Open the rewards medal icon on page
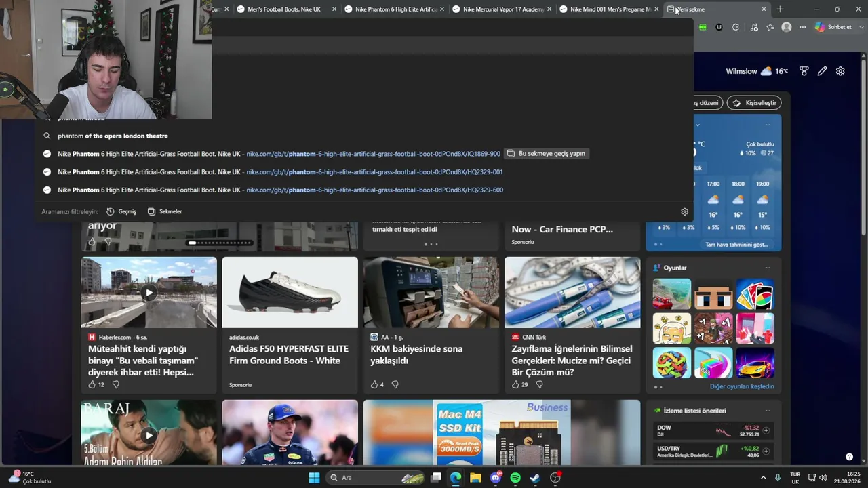The width and height of the screenshot is (868, 488). (804, 71)
